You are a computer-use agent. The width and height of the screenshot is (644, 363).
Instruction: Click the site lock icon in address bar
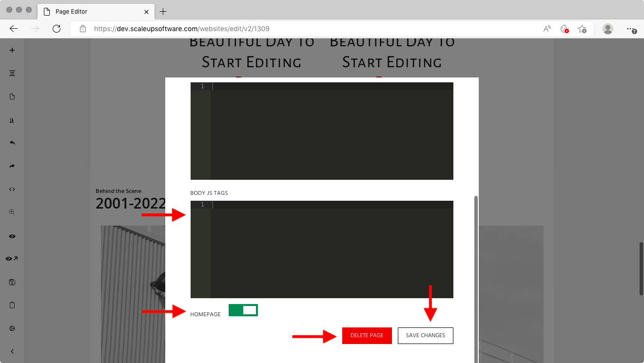tap(83, 29)
